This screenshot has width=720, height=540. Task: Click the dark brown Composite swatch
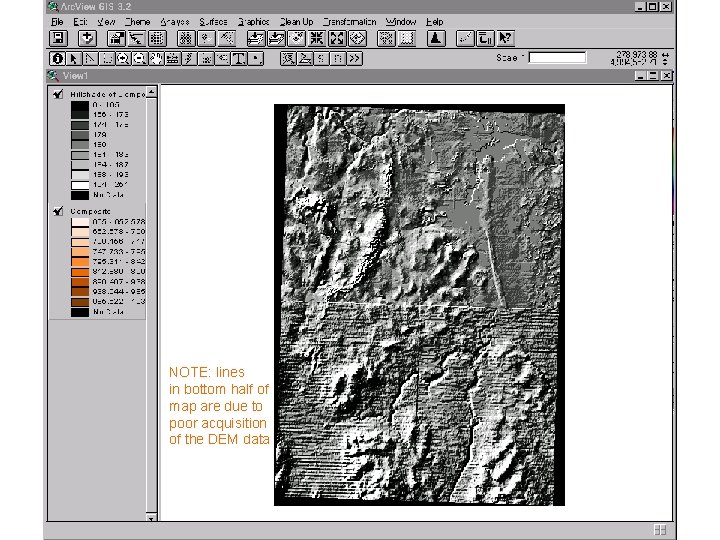80,302
